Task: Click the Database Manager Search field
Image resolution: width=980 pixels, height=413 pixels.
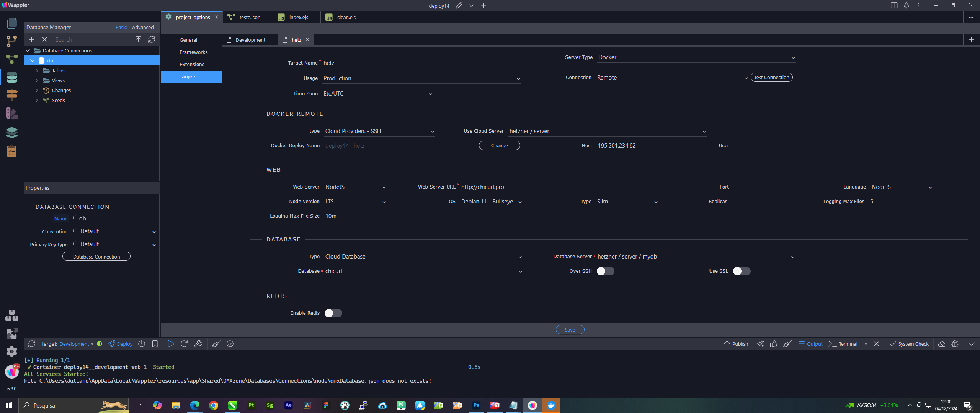Action: coord(89,39)
